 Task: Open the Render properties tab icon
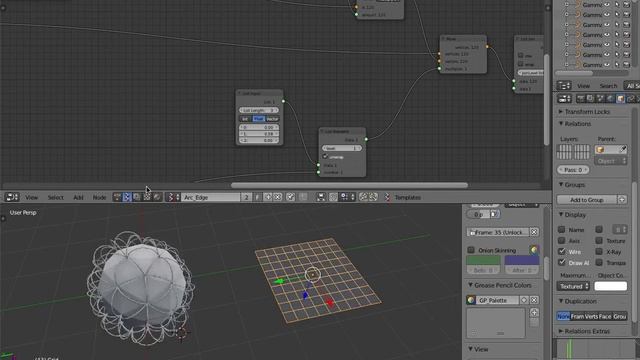coord(580,98)
